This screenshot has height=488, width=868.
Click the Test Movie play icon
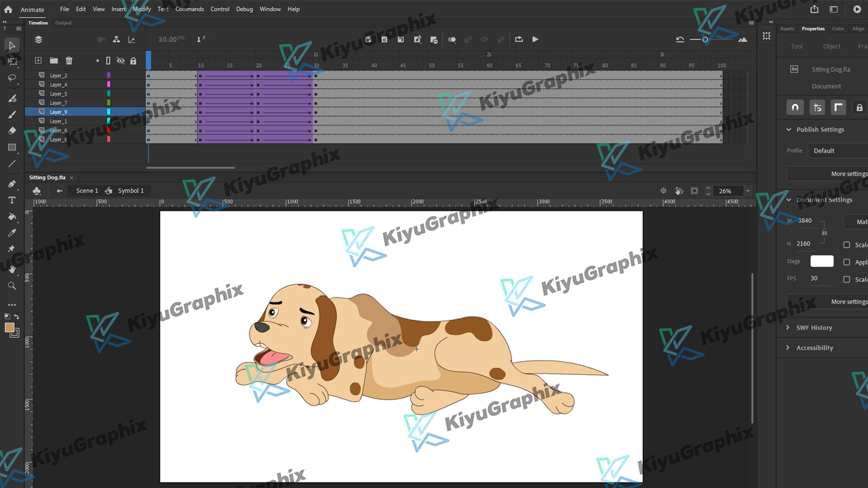coord(857,9)
